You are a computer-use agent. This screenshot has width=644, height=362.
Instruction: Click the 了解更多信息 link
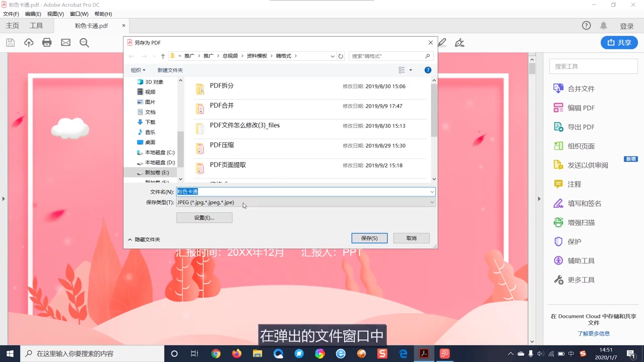pyautogui.click(x=594, y=333)
